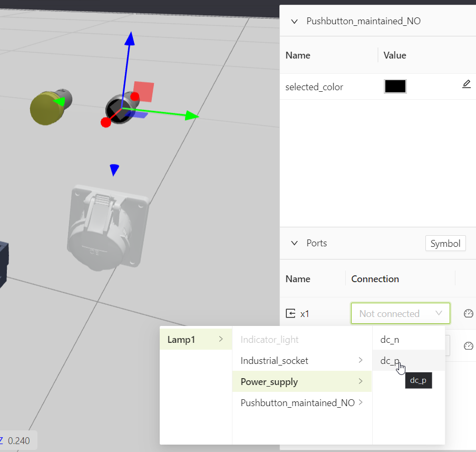Click the gauge icon below x1 row
This screenshot has width=476, height=452.
point(469,345)
